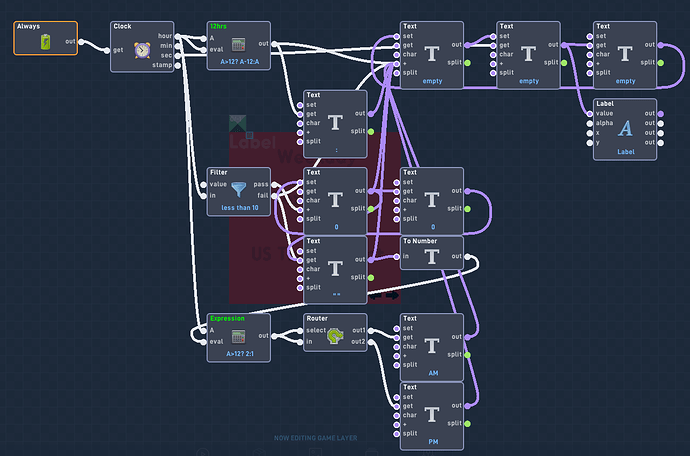Click the Router node's out2 port
The width and height of the screenshot is (690, 456).
coord(371,342)
